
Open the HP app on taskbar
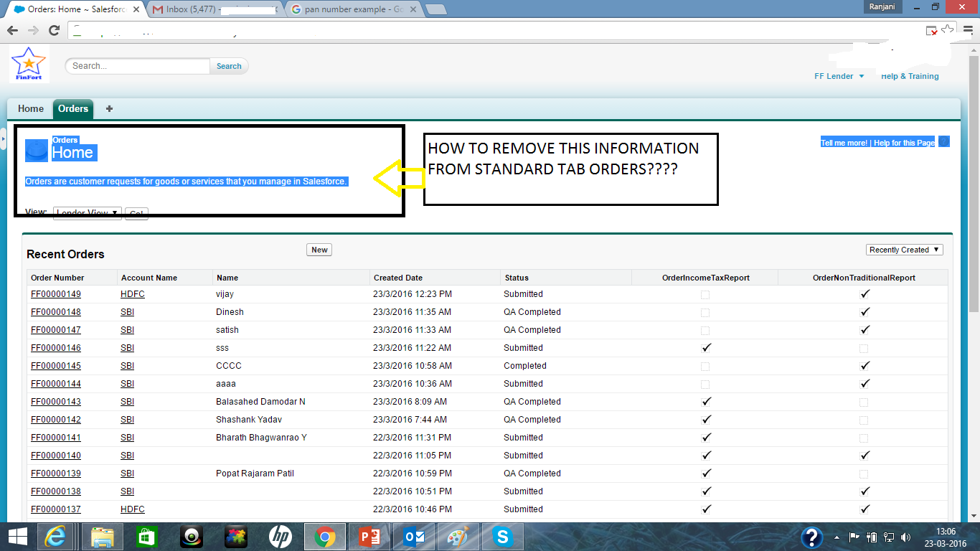[281, 537]
